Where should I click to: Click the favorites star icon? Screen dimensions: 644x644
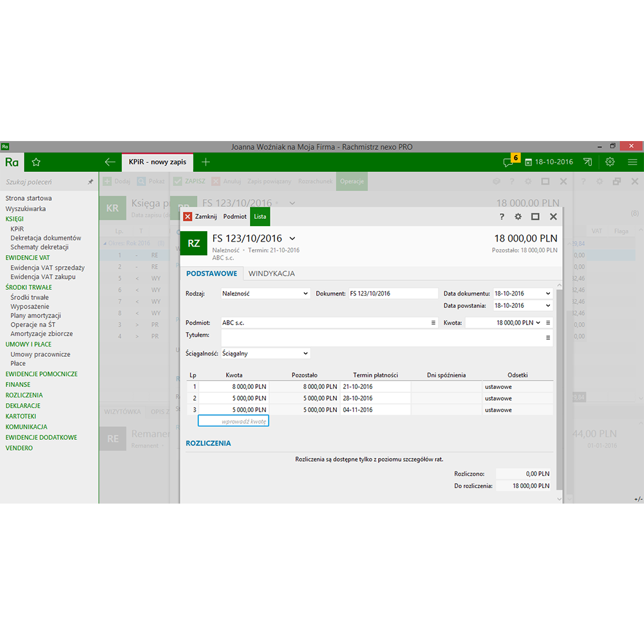[x=36, y=162]
